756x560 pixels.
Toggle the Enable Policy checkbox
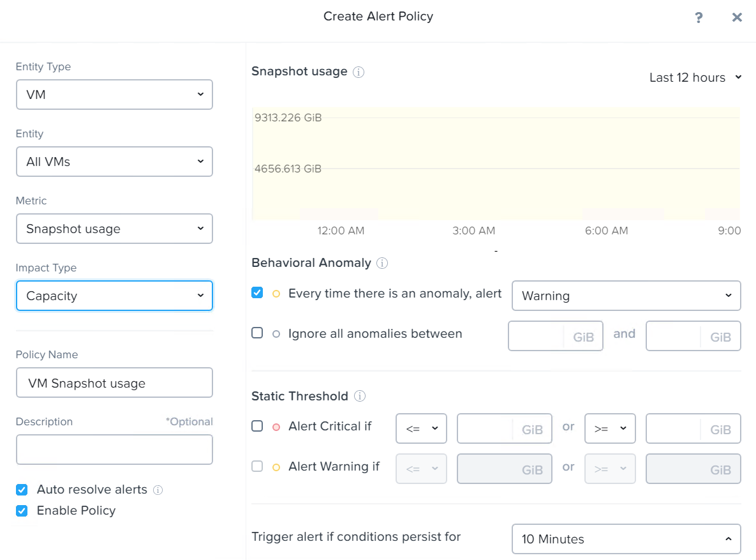pyautogui.click(x=22, y=511)
